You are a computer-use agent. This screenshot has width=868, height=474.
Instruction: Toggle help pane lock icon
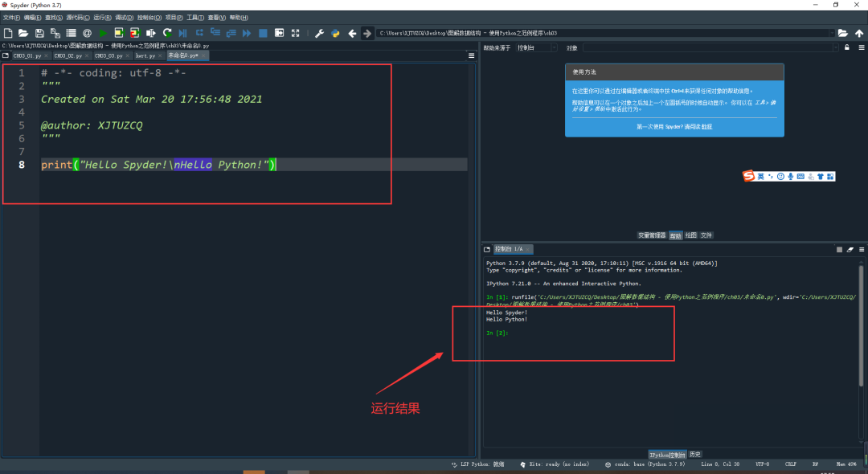pos(847,47)
